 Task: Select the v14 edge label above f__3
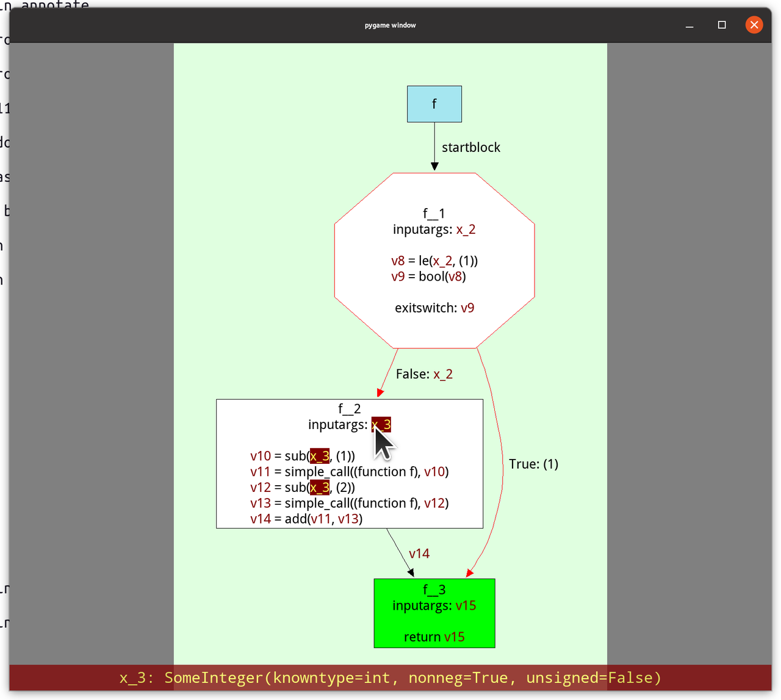[419, 553]
